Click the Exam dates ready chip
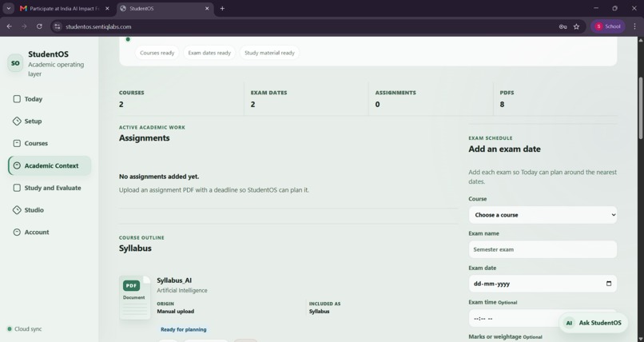 tap(209, 53)
